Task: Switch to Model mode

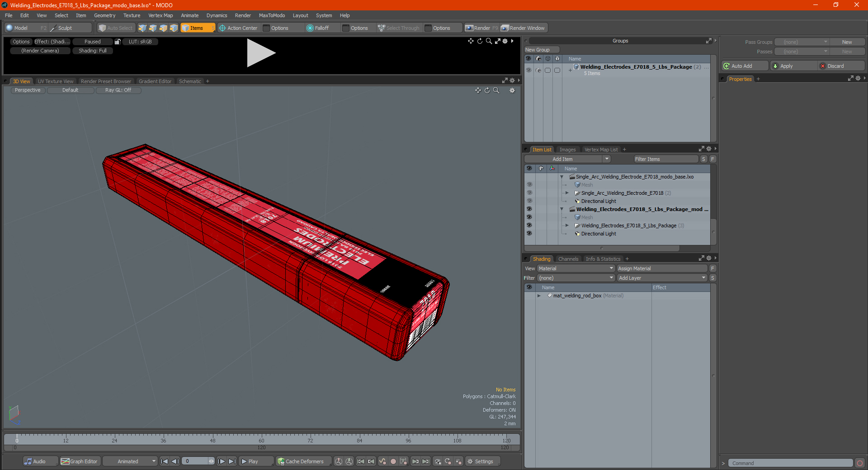Action: tap(26, 28)
